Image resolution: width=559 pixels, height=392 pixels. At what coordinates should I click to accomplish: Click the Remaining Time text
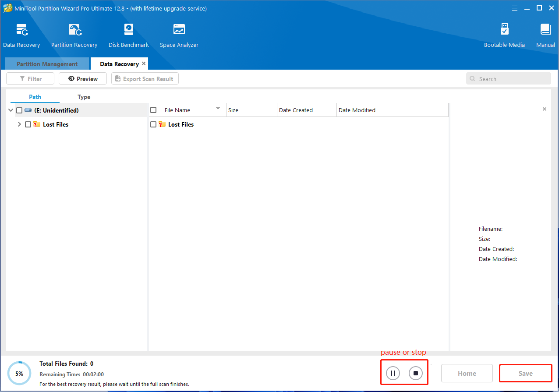pos(71,374)
